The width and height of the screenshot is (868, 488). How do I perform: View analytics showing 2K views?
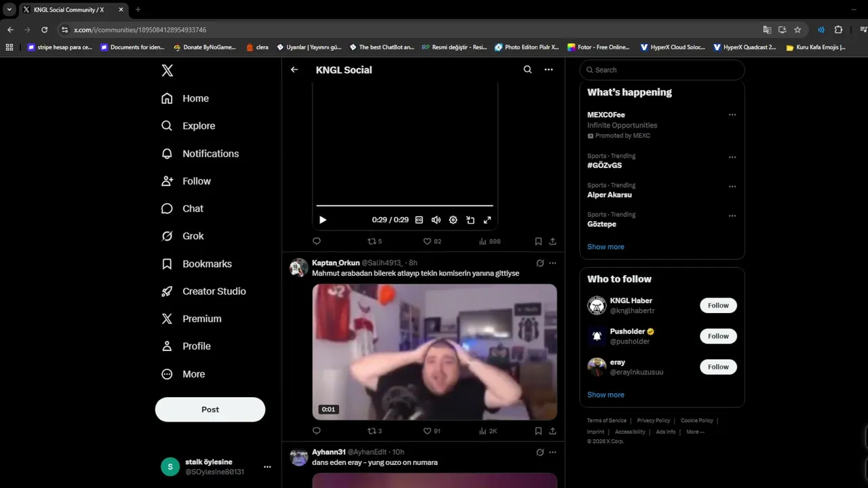click(x=488, y=431)
